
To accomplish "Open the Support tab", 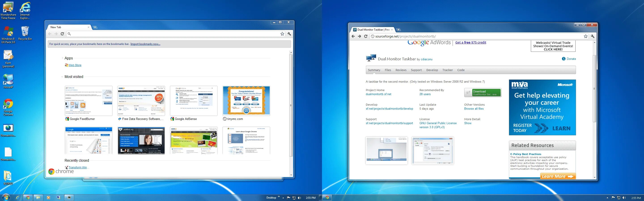I will 416,70.
